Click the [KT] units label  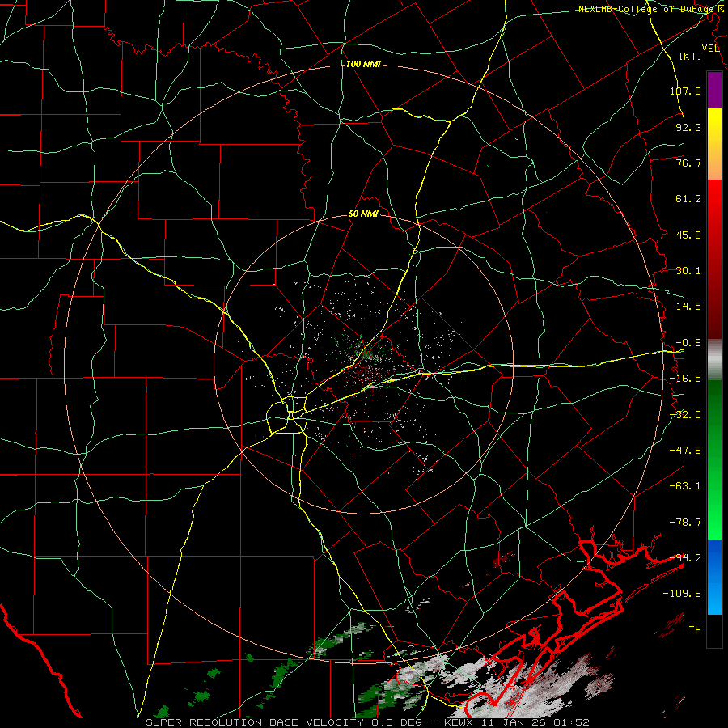point(691,56)
